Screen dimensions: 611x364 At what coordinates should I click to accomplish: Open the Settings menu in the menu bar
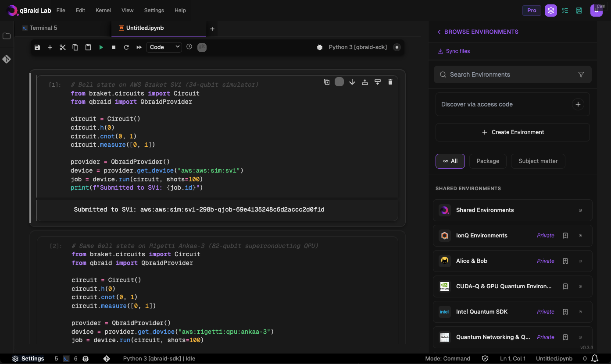click(x=154, y=10)
